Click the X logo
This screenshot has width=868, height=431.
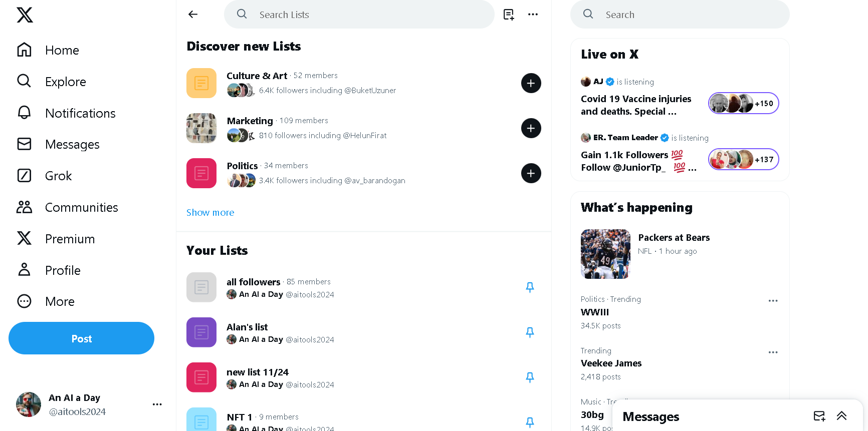[x=24, y=15]
